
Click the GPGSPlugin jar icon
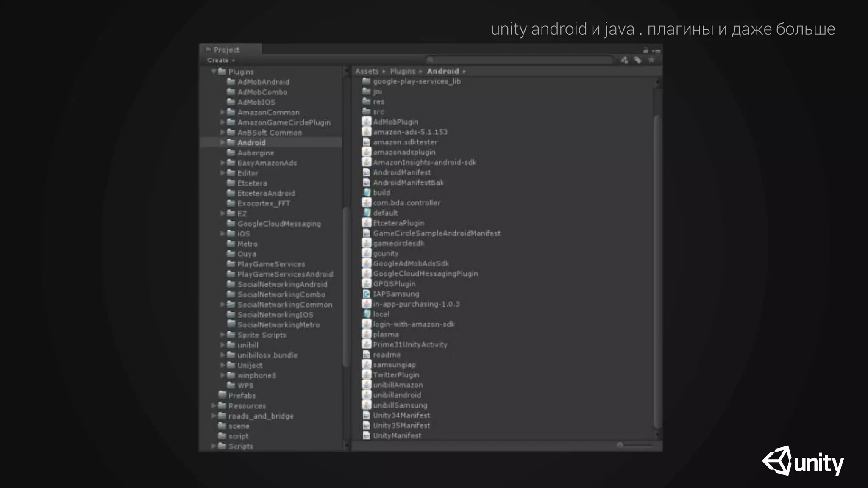click(367, 283)
